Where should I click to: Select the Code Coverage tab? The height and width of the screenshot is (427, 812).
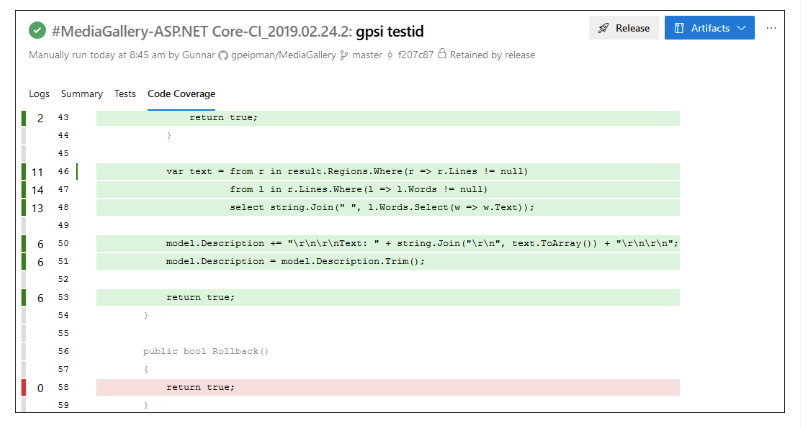pyautogui.click(x=181, y=93)
